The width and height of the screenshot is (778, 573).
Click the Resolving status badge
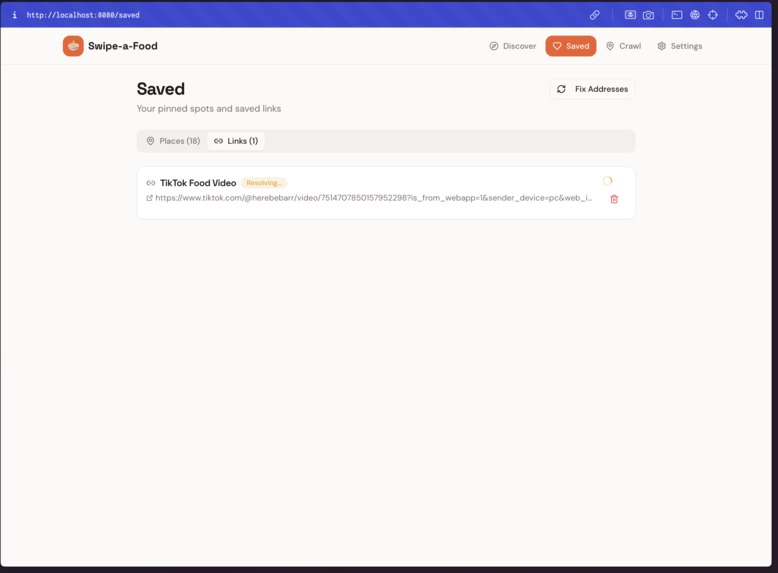pyautogui.click(x=264, y=183)
